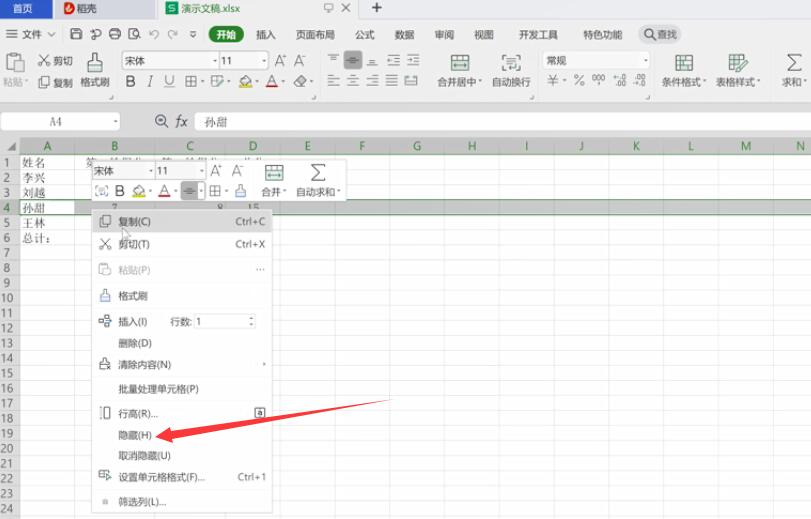
Task: Decrease font size in ribbon
Action: [x=299, y=61]
